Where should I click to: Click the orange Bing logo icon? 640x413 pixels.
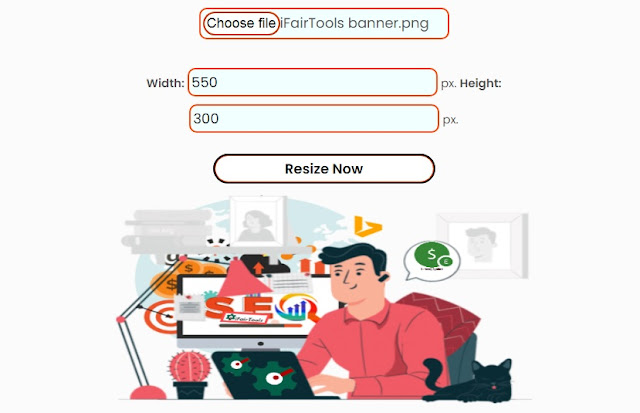point(367,226)
